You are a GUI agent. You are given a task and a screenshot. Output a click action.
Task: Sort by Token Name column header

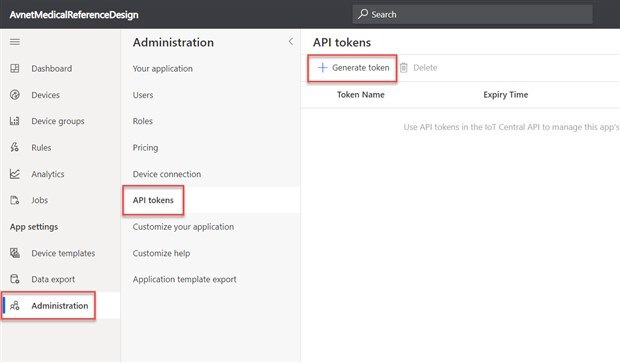pyautogui.click(x=361, y=95)
